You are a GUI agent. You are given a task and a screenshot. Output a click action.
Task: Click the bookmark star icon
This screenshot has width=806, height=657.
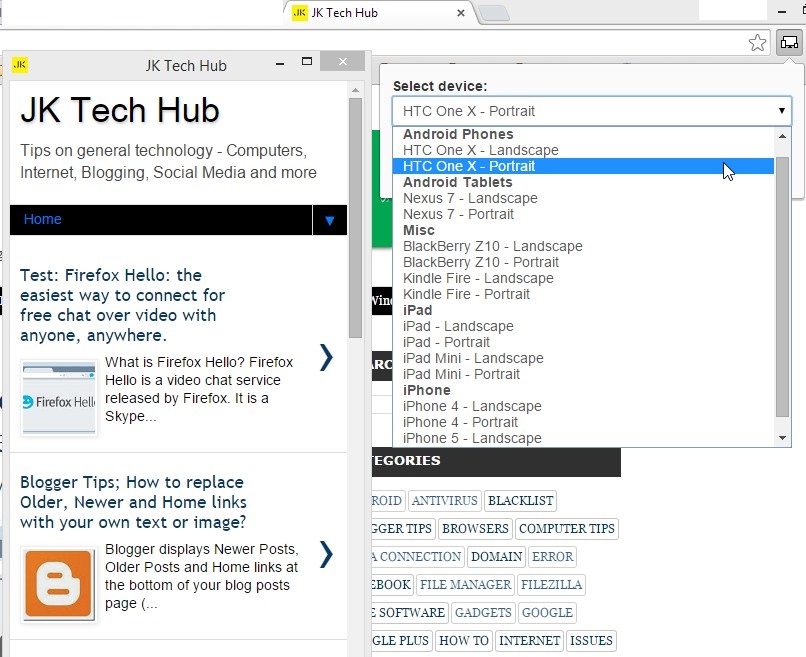point(757,43)
